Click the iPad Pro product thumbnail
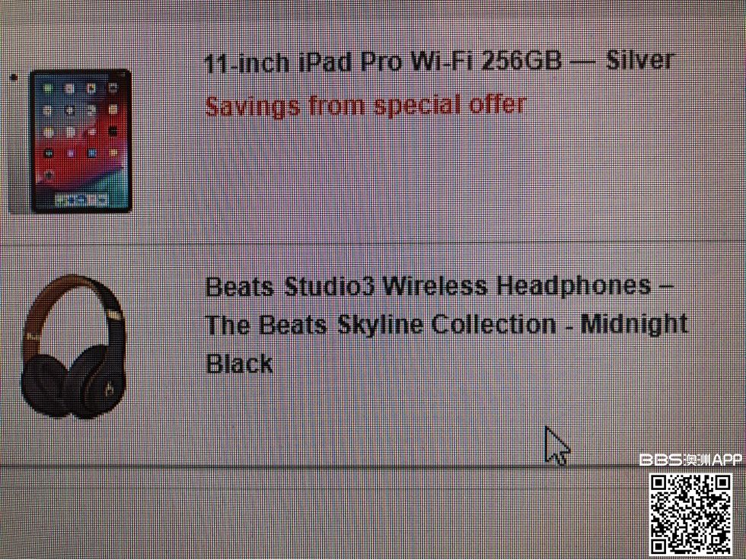This screenshot has width=746, height=560. (81, 142)
